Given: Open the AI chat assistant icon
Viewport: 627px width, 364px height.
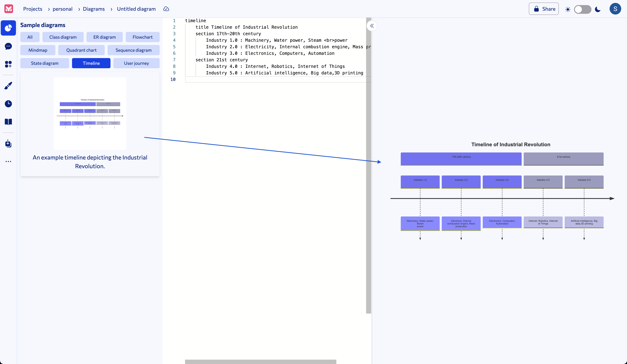Looking at the screenshot, I should pyautogui.click(x=8, y=46).
